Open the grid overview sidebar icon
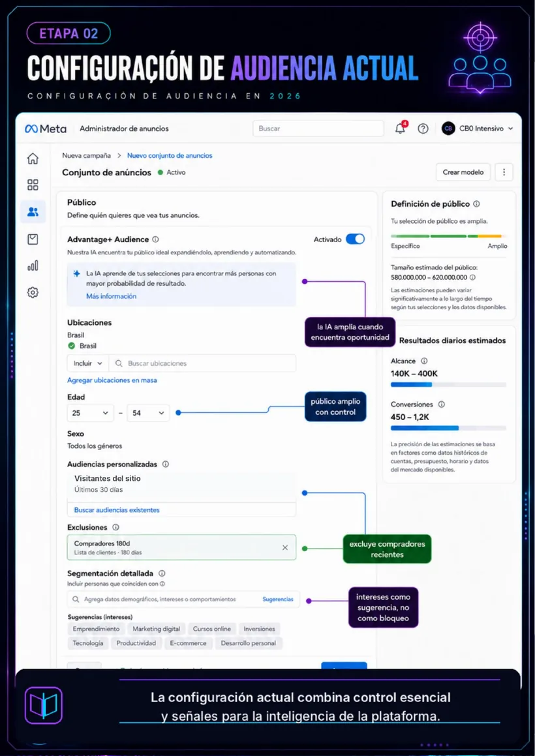Screen dimensions: 535x756 tap(33, 185)
